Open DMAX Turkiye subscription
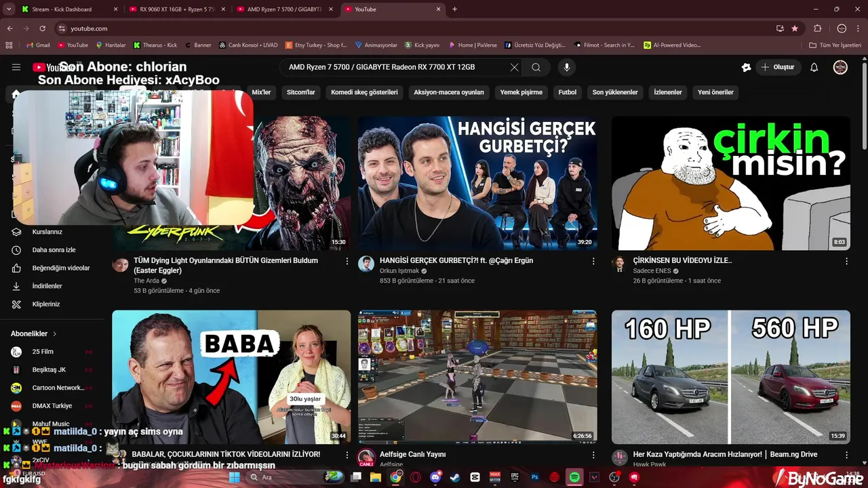 click(52, 406)
